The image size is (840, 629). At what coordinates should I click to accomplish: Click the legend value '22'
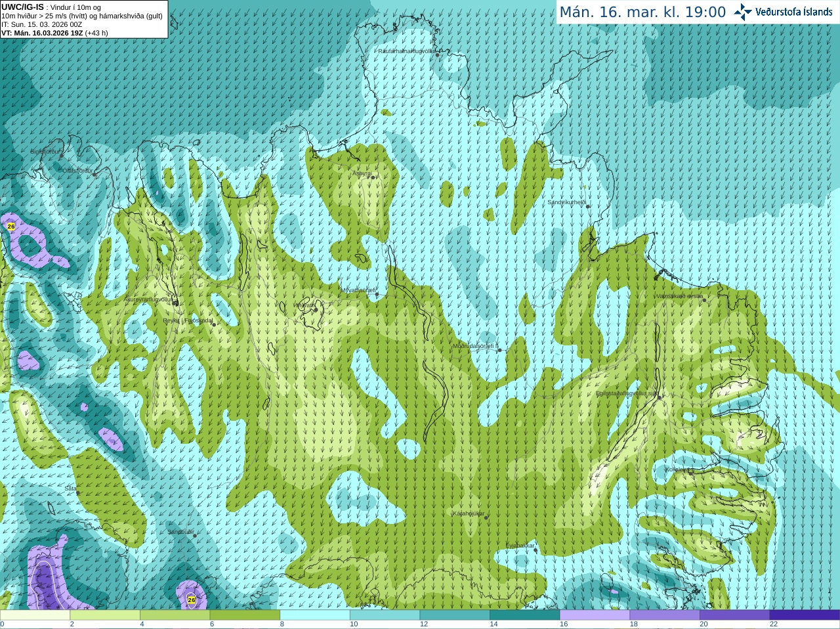coord(774,624)
